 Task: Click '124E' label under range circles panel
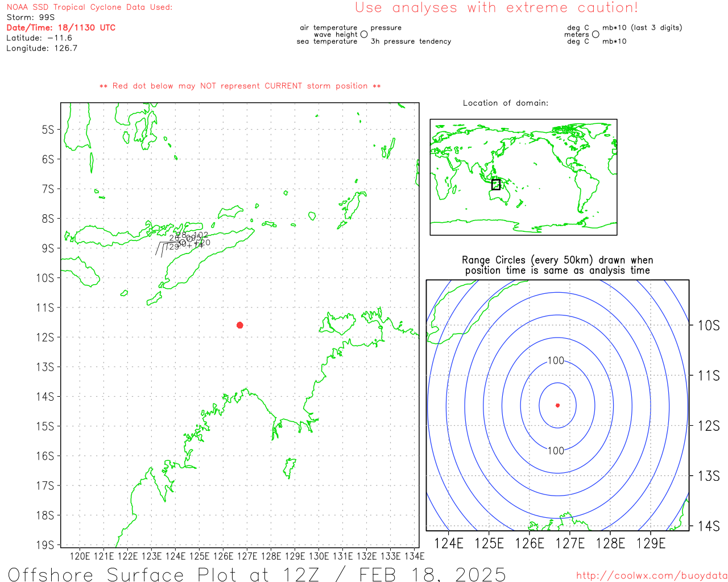click(x=449, y=543)
